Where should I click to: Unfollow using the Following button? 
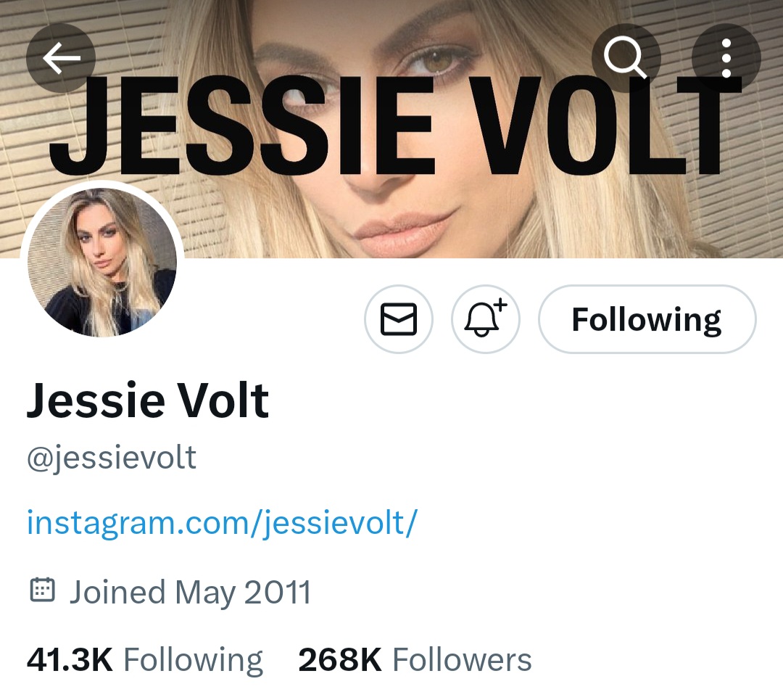647,319
